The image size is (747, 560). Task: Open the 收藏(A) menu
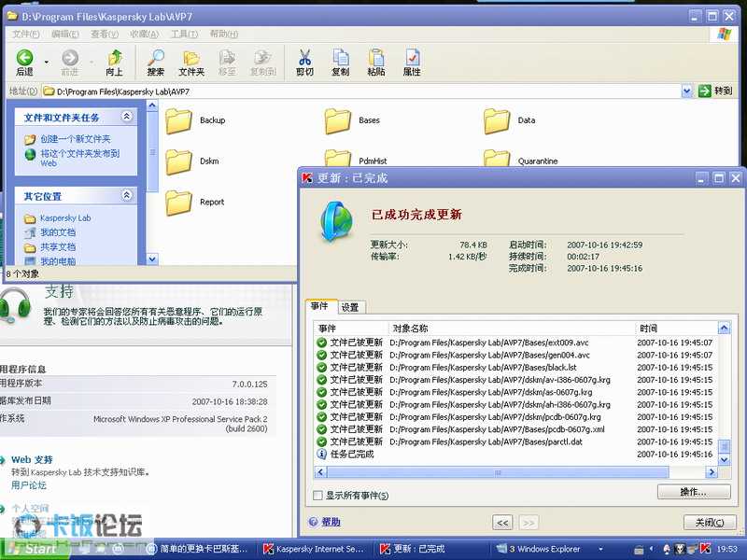click(x=144, y=34)
